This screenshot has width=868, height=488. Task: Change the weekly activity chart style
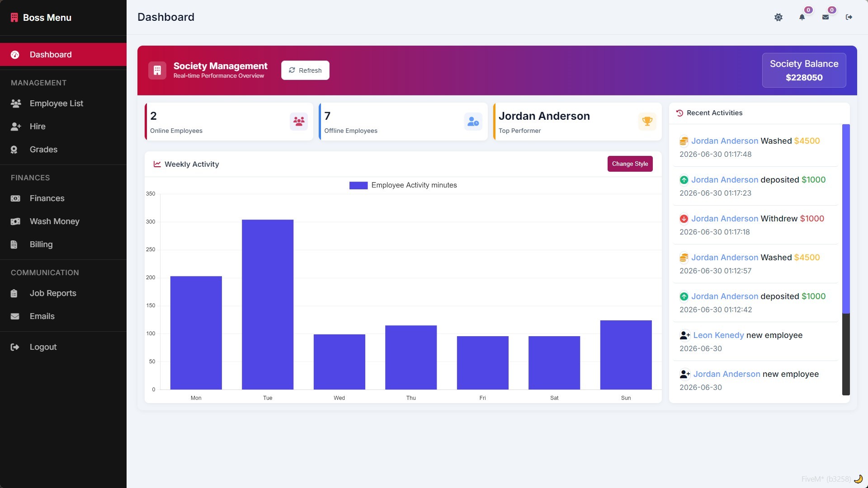(x=630, y=164)
